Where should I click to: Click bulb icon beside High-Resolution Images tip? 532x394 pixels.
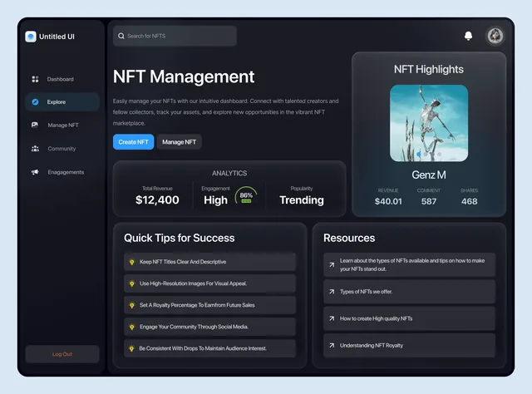point(132,283)
